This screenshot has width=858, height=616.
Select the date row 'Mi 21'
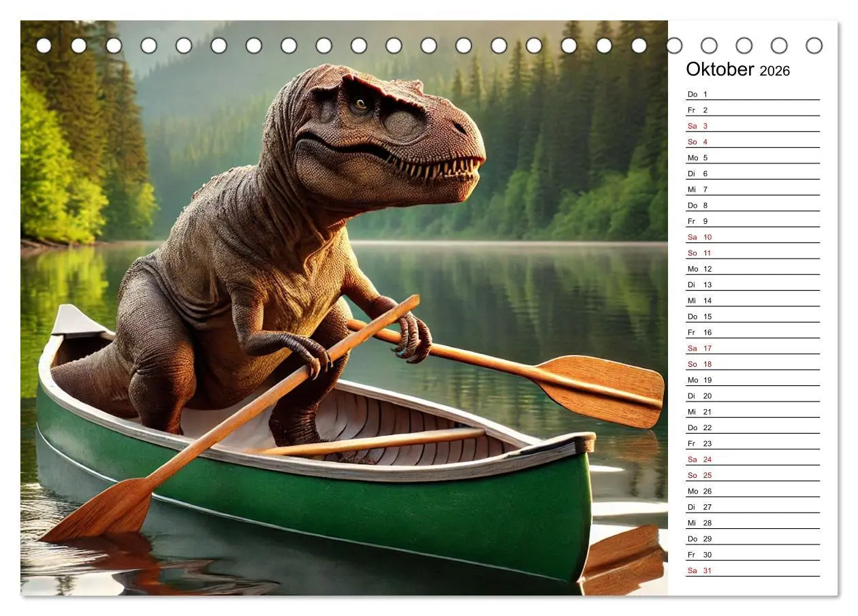[x=752, y=412]
